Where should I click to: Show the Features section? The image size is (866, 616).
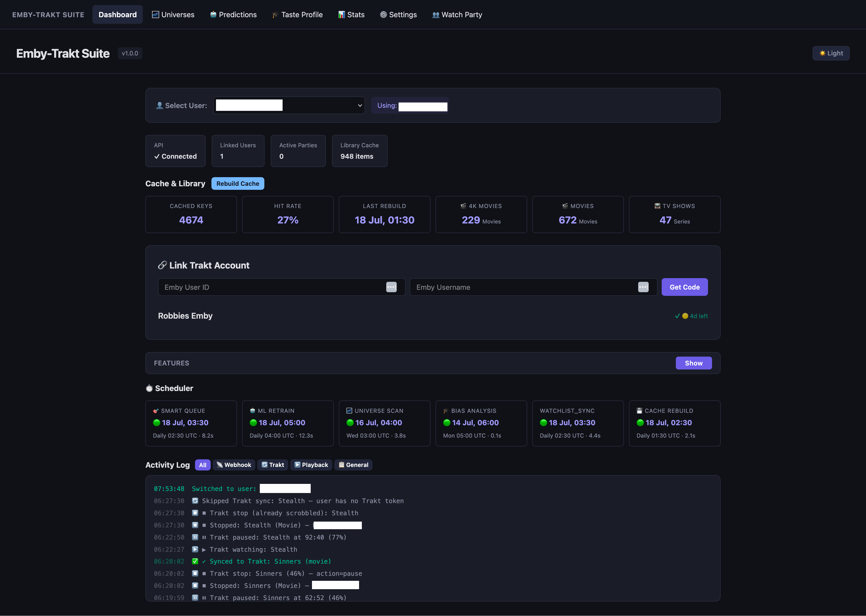point(693,363)
